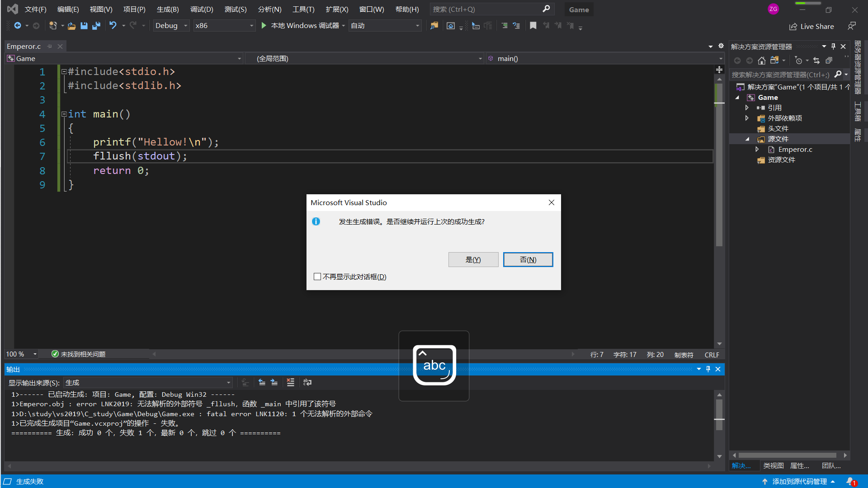Screen dimensions: 868x488
Task: Open the 全局范围 scope dropdown
Action: click(x=364, y=58)
